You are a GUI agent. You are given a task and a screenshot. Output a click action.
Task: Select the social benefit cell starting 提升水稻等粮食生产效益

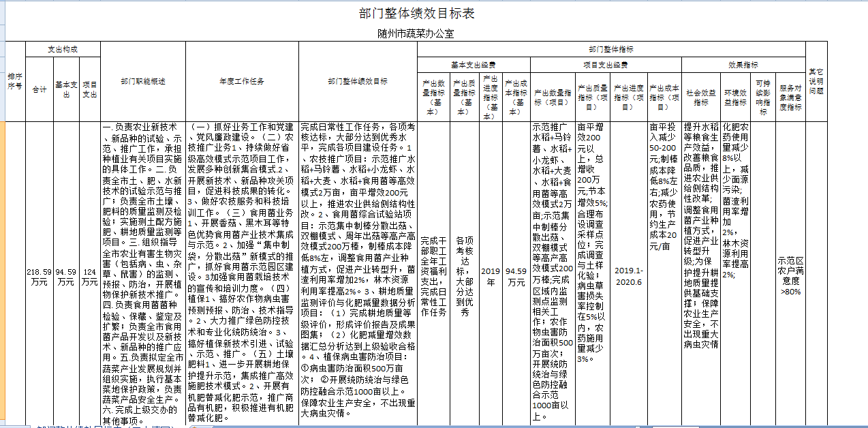(x=701, y=273)
